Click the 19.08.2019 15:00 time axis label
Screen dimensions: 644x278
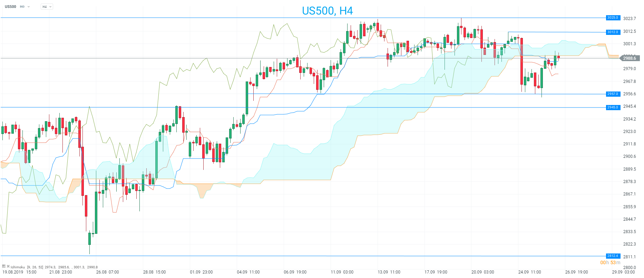coord(19,272)
